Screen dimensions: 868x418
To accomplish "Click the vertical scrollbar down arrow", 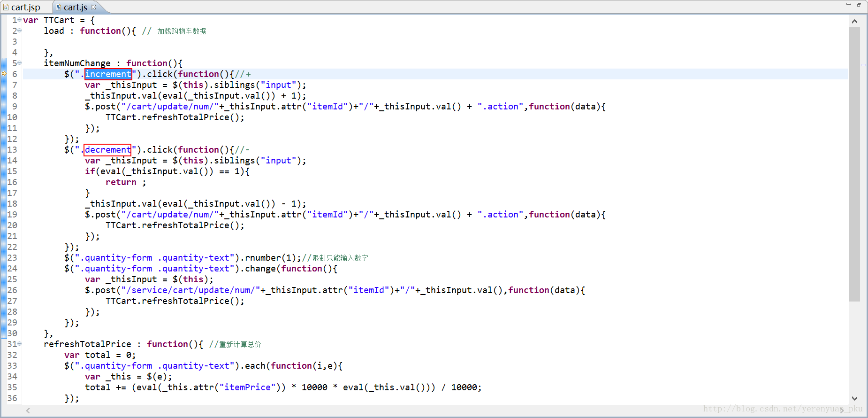I will coord(854,398).
